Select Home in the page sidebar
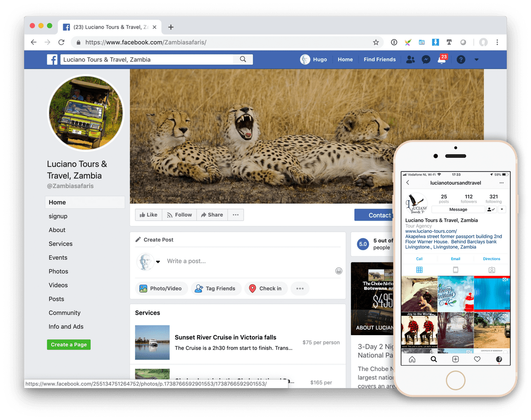The width and height of the screenshot is (531, 420). pos(85,202)
